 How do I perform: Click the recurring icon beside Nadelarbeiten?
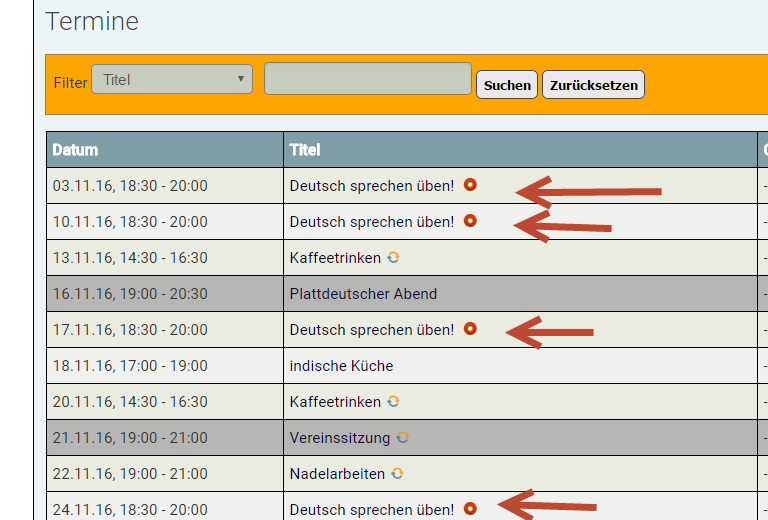tap(397, 473)
